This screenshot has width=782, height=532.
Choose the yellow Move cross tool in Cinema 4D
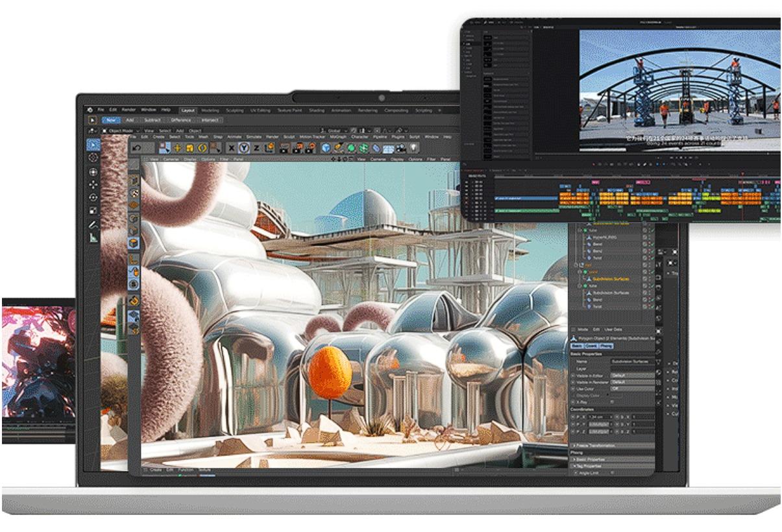click(177, 148)
